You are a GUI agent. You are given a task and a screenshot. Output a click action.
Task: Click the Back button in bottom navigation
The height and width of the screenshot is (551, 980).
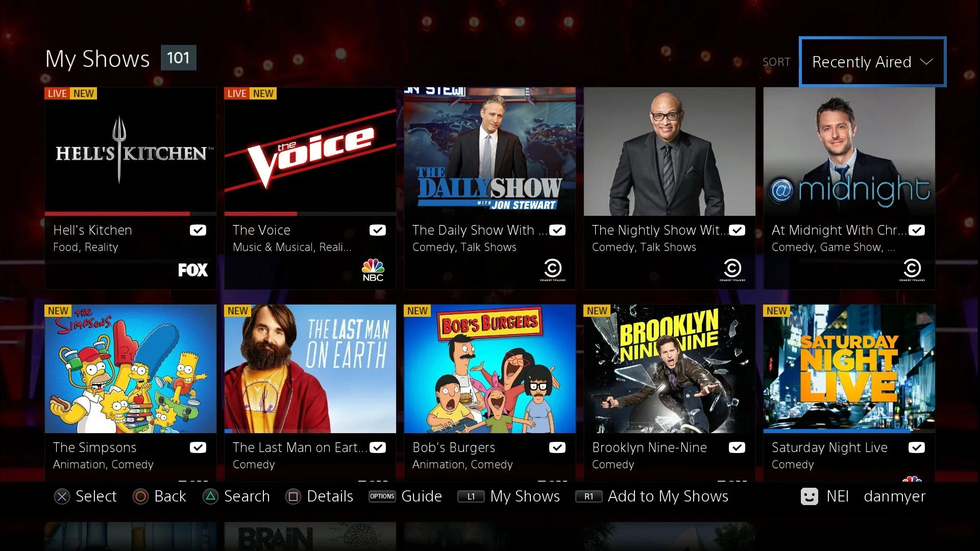pyautogui.click(x=154, y=496)
